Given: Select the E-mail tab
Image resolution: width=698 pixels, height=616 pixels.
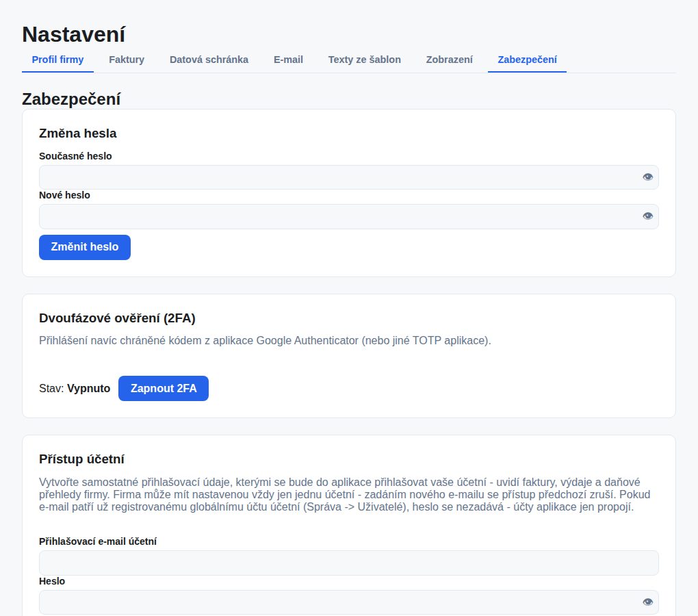Looking at the screenshot, I should tap(289, 60).
